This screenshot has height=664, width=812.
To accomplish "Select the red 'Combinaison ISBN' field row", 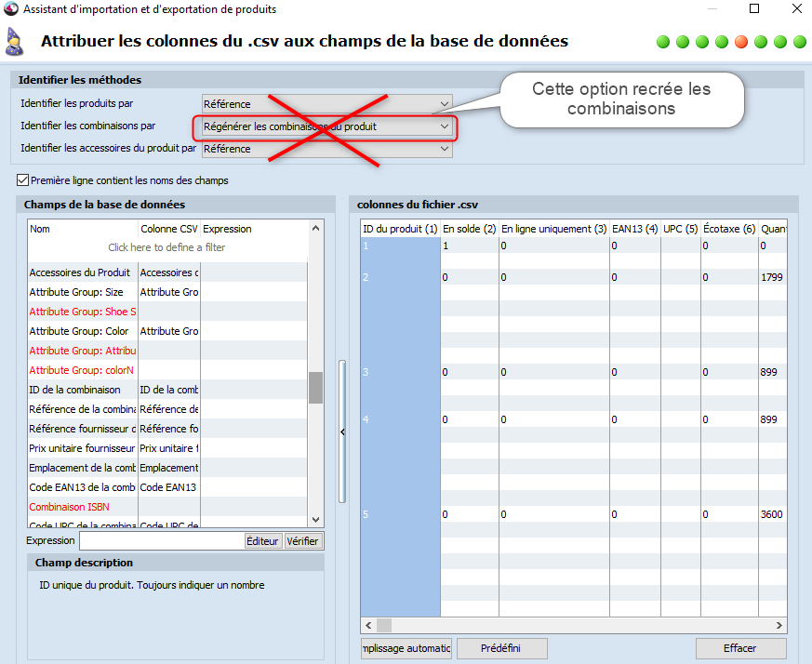I will point(167,507).
